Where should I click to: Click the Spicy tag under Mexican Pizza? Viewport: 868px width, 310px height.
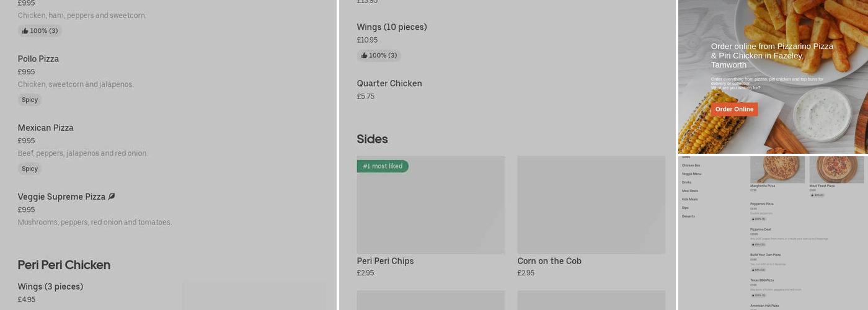coord(30,169)
